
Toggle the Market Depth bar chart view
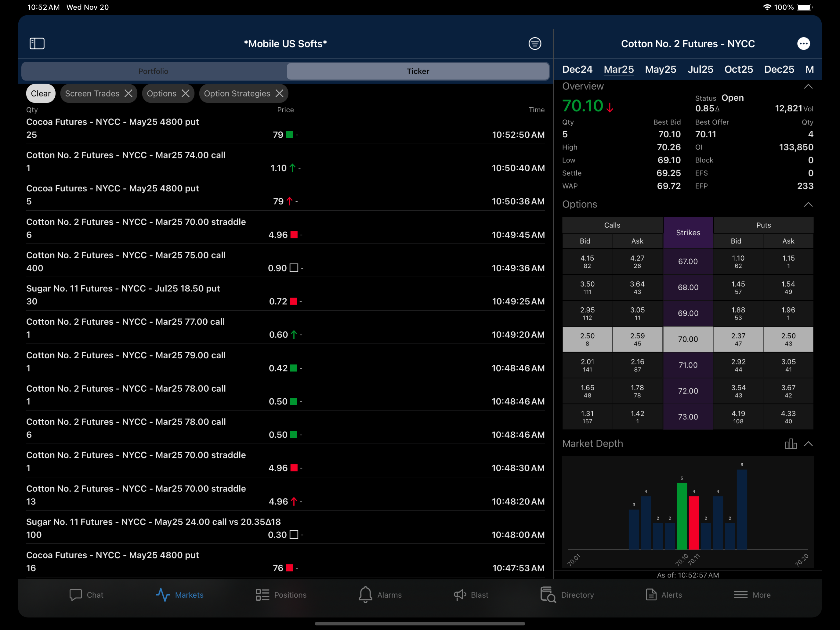coord(791,444)
